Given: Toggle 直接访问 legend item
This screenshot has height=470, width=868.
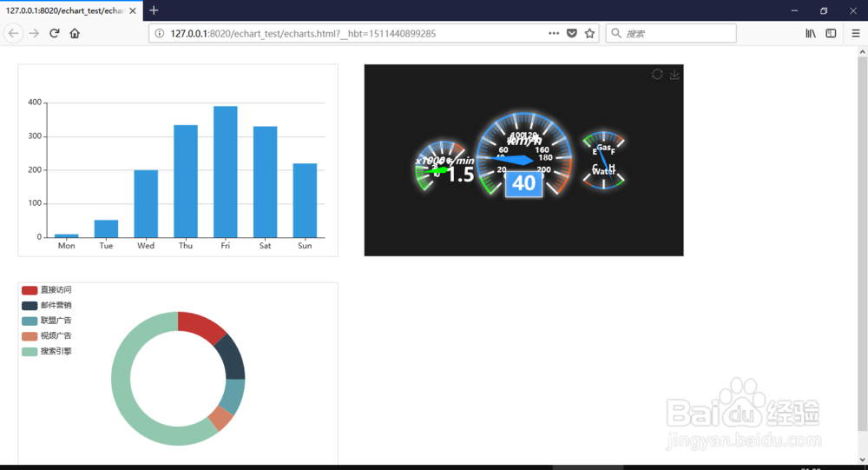Looking at the screenshot, I should point(47,290).
